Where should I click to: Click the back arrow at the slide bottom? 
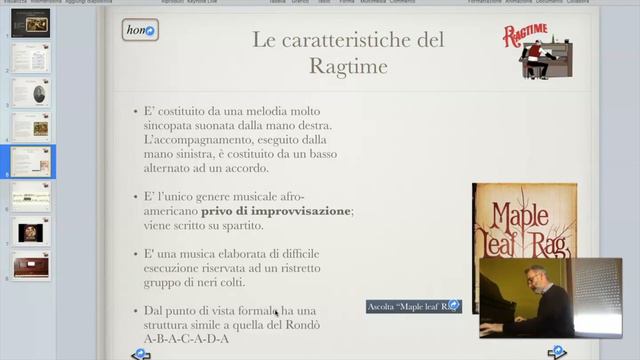point(141,354)
